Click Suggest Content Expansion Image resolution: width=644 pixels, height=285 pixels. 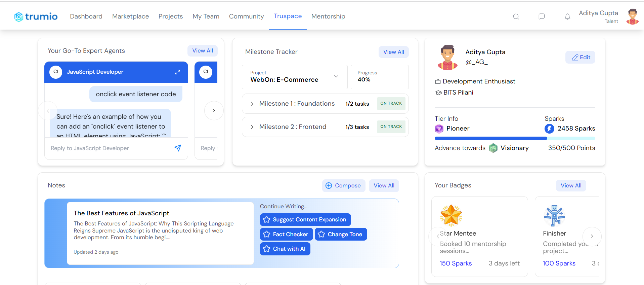(x=305, y=220)
